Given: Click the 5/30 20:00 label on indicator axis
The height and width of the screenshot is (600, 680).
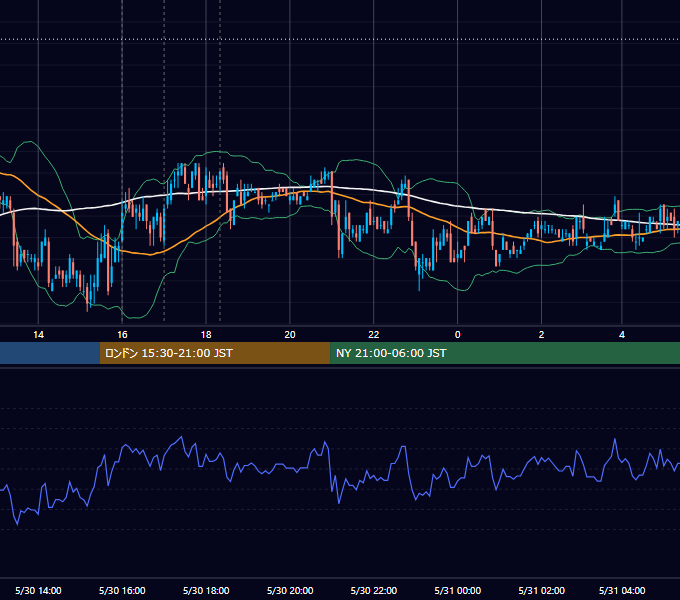Looking at the screenshot, I should tap(290, 590).
